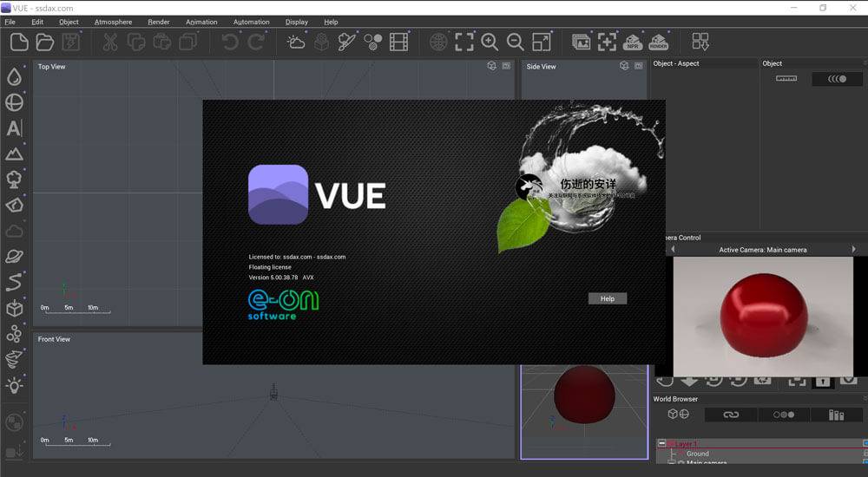Screen dimensions: 868x477
Task: Select the terrain mountain tool
Action: point(15,154)
